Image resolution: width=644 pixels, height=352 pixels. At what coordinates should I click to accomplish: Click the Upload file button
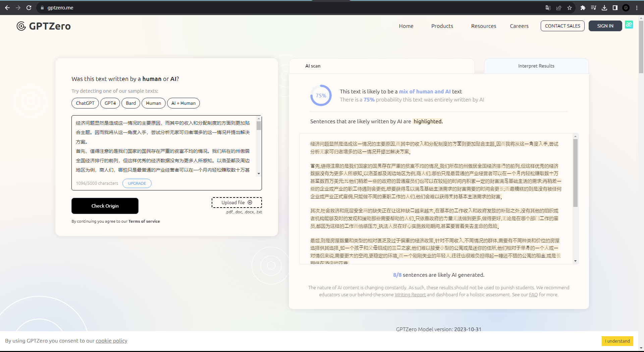[237, 203]
